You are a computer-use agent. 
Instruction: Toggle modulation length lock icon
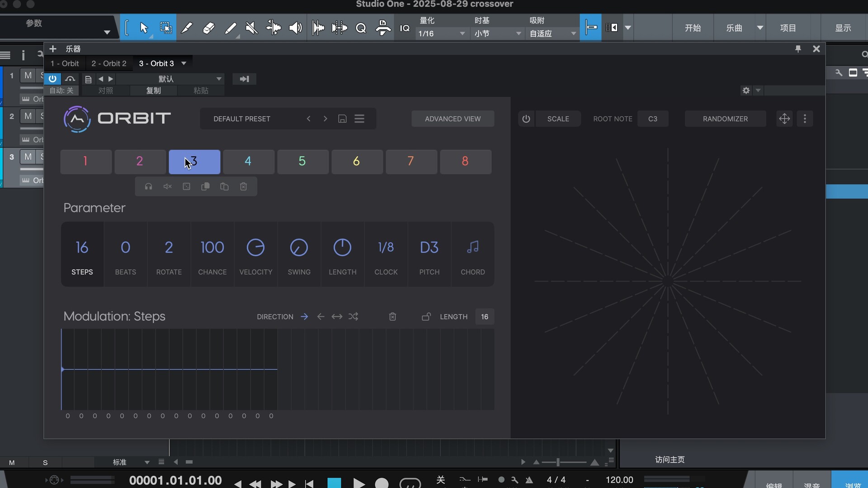pyautogui.click(x=426, y=317)
